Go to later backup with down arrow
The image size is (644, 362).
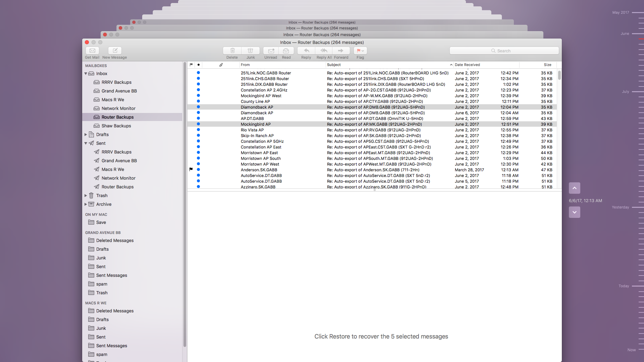(575, 212)
